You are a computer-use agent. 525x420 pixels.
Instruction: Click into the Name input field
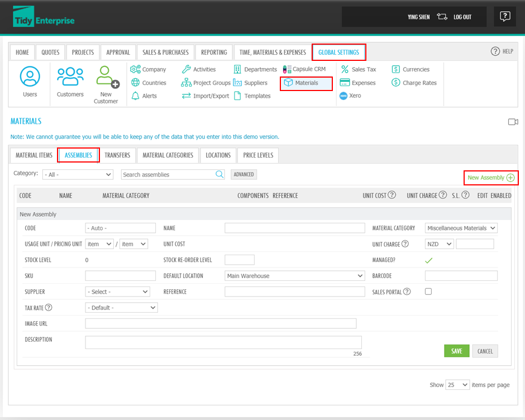pyautogui.click(x=294, y=228)
